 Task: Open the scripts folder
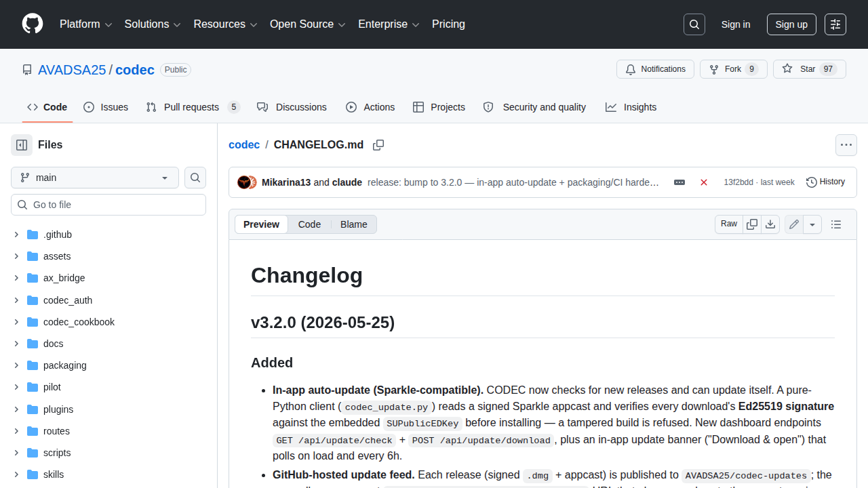57,453
